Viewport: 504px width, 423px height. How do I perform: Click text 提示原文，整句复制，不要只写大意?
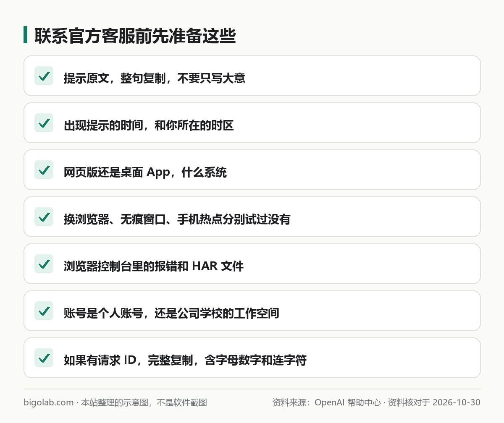(155, 78)
